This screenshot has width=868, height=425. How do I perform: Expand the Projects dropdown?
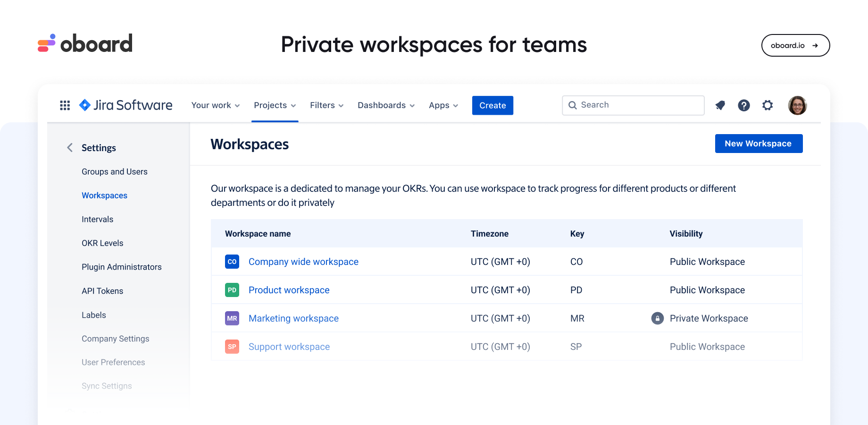[275, 105]
